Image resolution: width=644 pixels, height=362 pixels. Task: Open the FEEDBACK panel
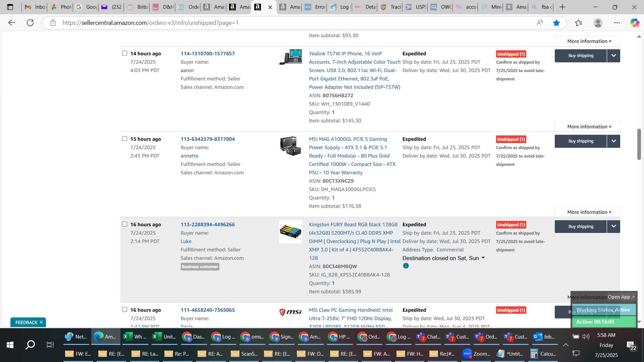point(26,322)
